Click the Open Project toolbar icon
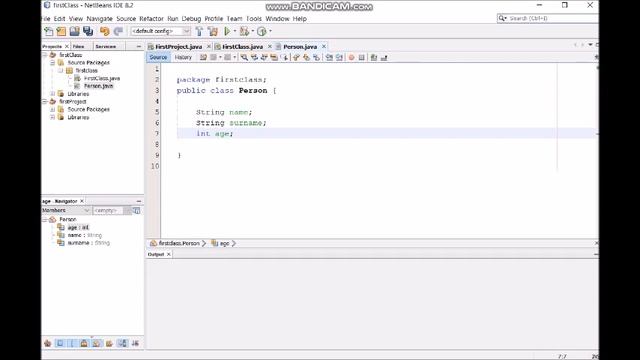 [x=74, y=31]
